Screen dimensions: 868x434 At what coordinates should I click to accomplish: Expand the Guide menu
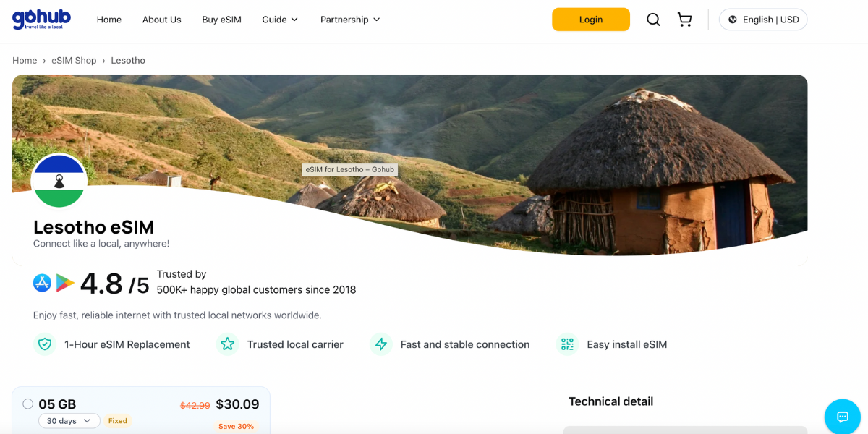[279, 20]
